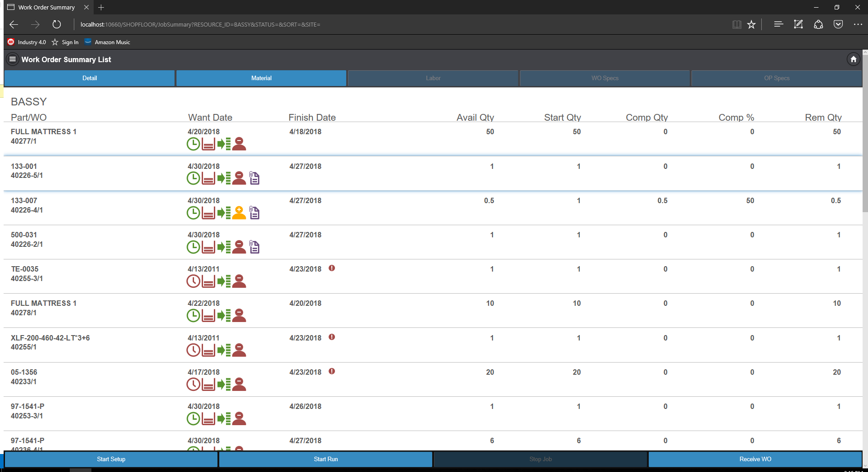Image resolution: width=868 pixels, height=472 pixels.
Task: Click the Receive WO button
Action: tap(755, 459)
